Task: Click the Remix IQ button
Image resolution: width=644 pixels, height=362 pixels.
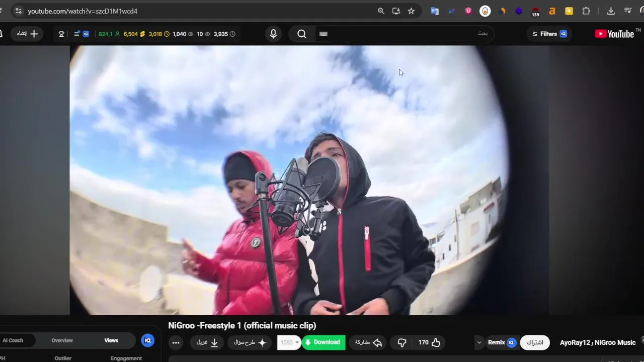Action: pyautogui.click(x=502, y=342)
